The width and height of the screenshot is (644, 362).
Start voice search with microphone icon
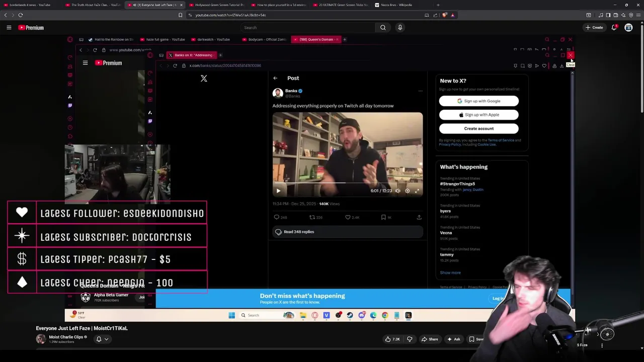[x=400, y=28]
